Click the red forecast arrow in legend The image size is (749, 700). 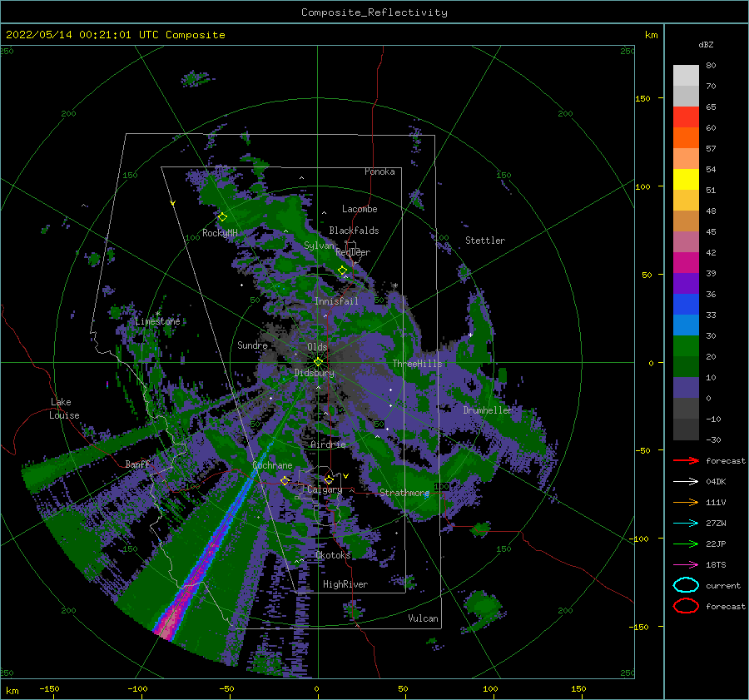(x=686, y=460)
